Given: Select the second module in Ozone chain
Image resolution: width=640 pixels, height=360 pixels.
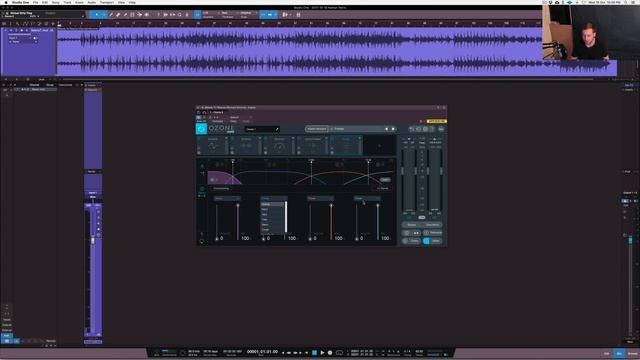Looking at the screenshot, I should pos(246,145).
